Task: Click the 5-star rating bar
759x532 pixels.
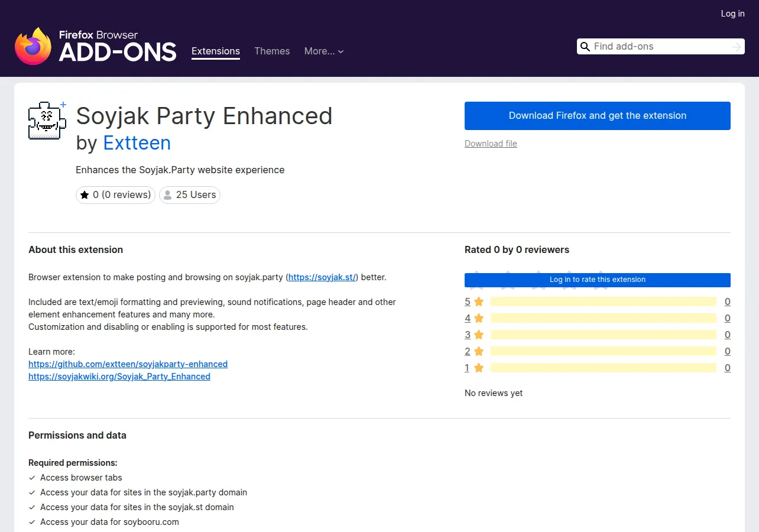Action: point(604,301)
